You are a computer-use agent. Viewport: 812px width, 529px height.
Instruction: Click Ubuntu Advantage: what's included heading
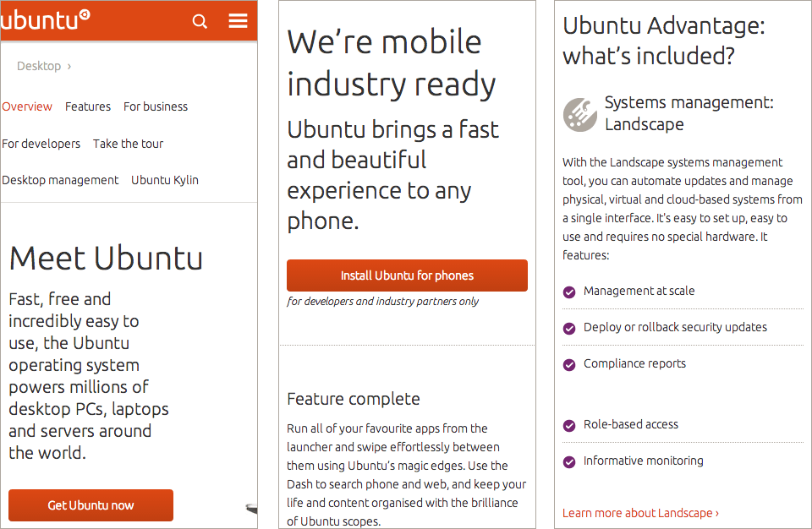click(x=664, y=41)
